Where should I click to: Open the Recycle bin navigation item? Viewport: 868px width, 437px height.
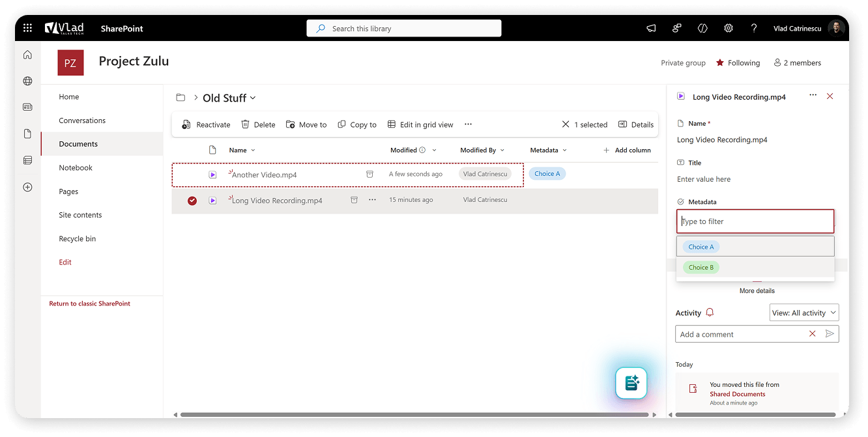pos(77,238)
